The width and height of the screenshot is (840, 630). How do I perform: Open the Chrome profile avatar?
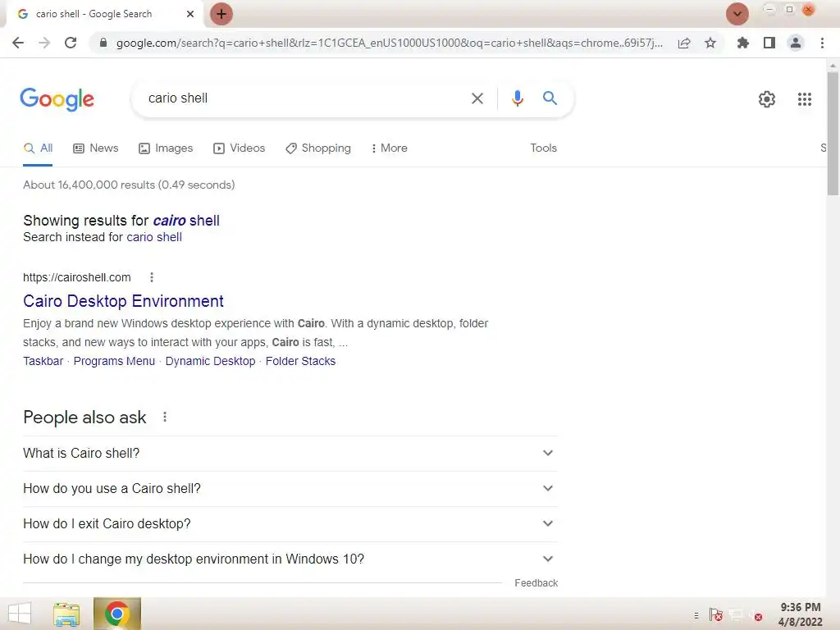[796, 43]
